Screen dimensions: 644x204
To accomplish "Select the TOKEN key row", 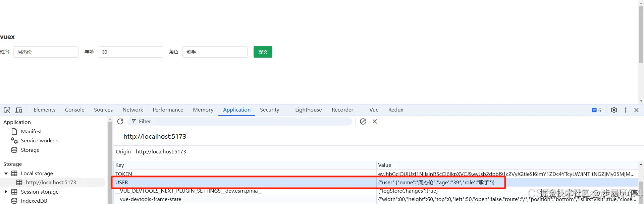I will [245, 174].
